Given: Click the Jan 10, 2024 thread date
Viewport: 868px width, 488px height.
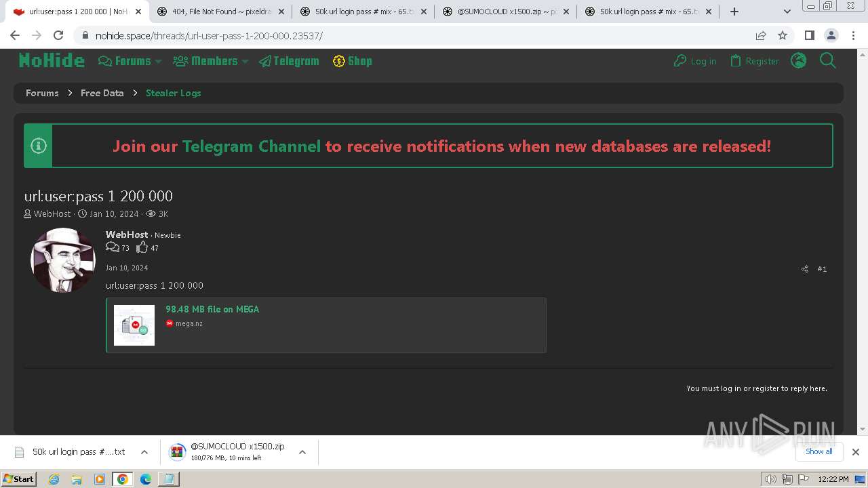Looking at the screenshot, I should point(114,213).
